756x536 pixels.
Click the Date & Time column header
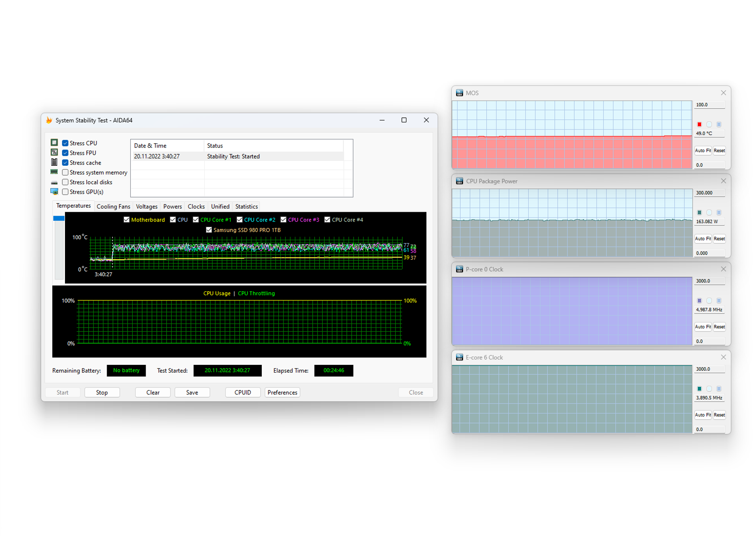[167, 146]
